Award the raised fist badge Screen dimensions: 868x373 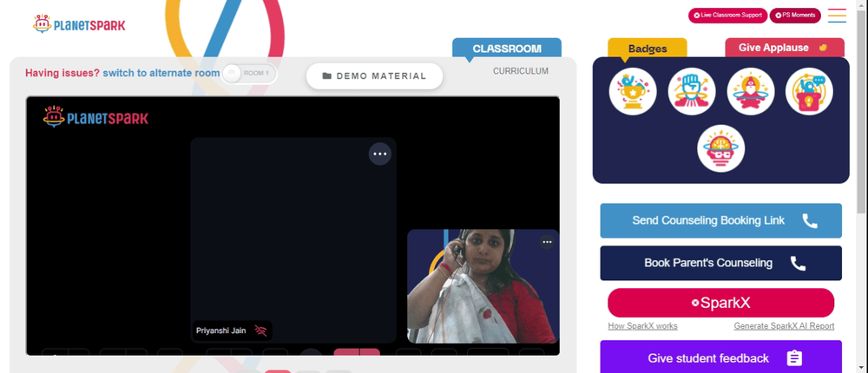coord(692,91)
